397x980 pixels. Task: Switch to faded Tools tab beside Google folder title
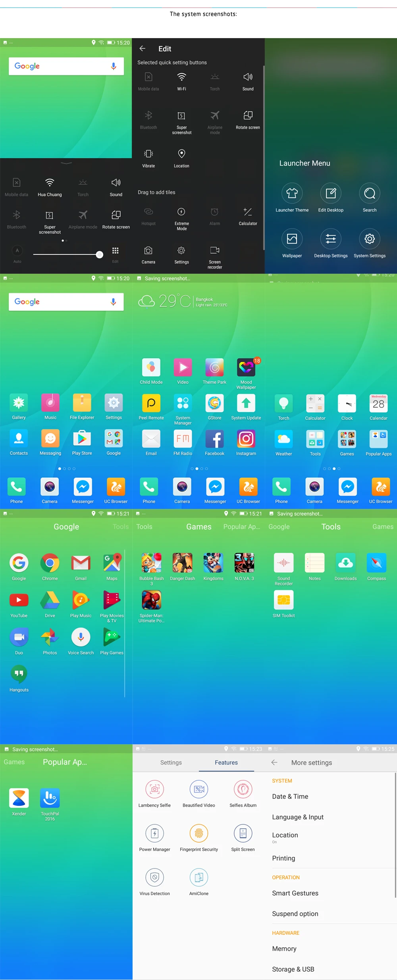[121, 527]
